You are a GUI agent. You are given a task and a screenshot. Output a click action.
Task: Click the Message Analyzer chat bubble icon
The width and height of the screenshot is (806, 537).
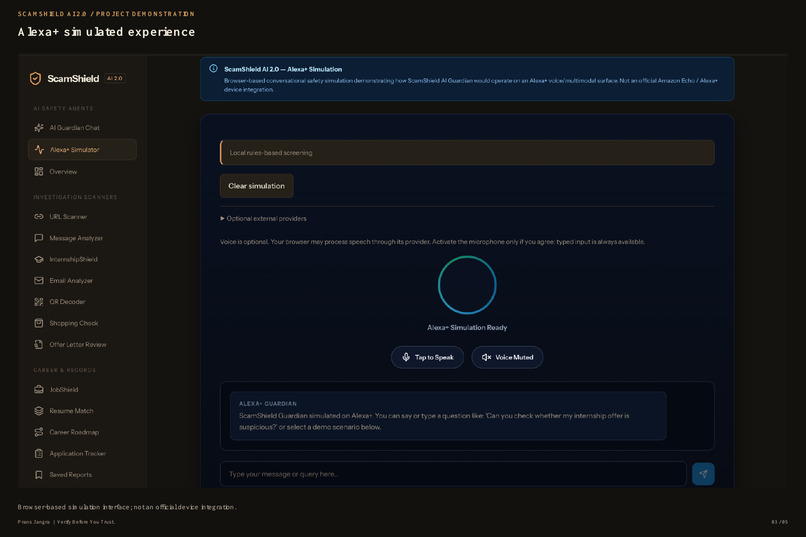coord(39,238)
